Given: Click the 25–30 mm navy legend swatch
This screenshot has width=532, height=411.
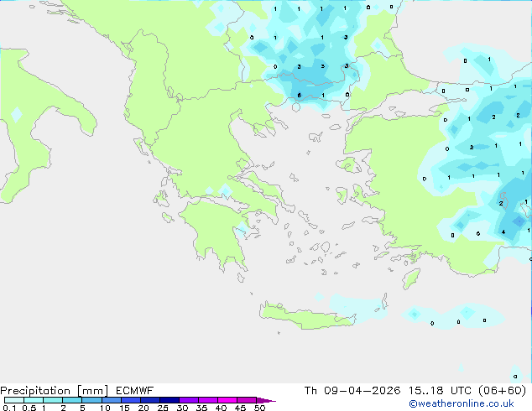Looking at the screenshot, I should pyautogui.click(x=170, y=400).
